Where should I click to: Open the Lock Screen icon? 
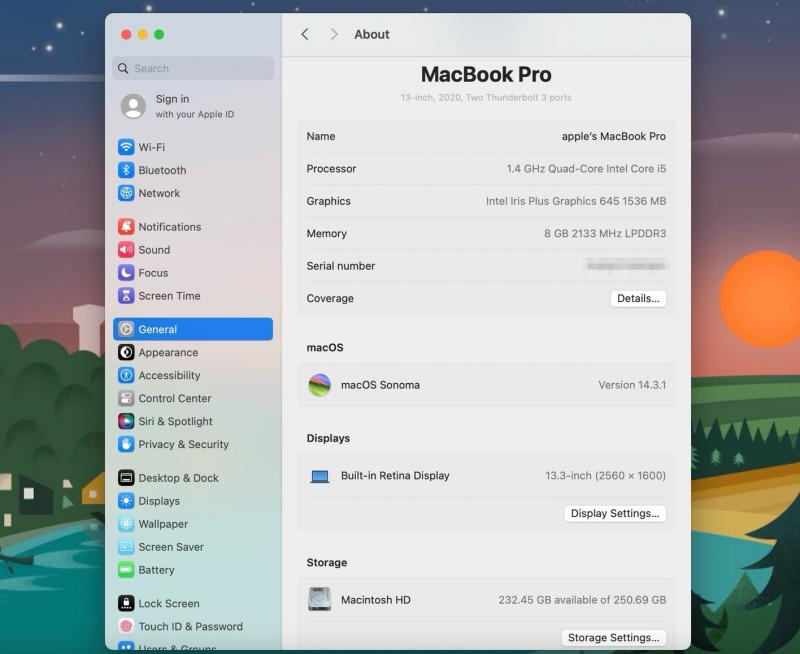coord(126,603)
